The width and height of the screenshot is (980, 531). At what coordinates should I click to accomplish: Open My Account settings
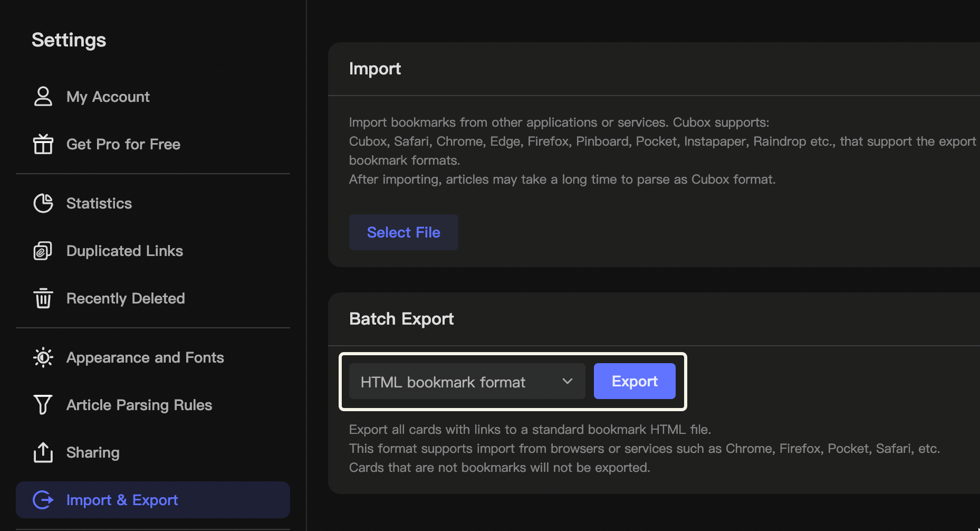tap(153, 97)
